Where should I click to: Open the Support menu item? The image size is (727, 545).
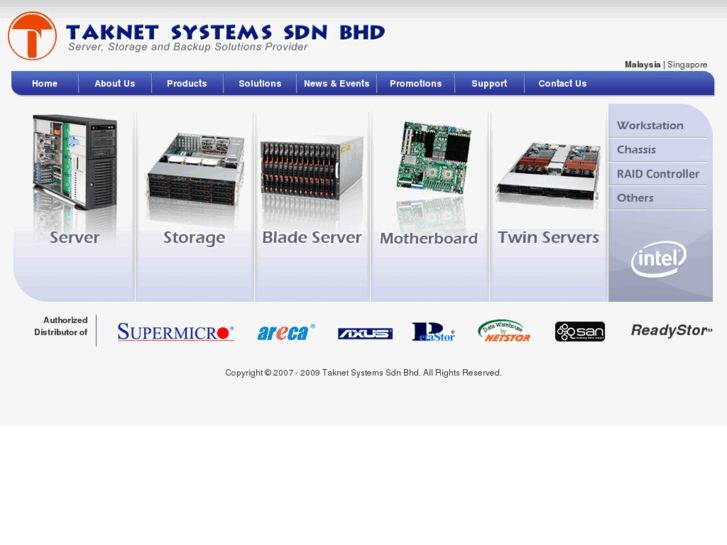(489, 83)
